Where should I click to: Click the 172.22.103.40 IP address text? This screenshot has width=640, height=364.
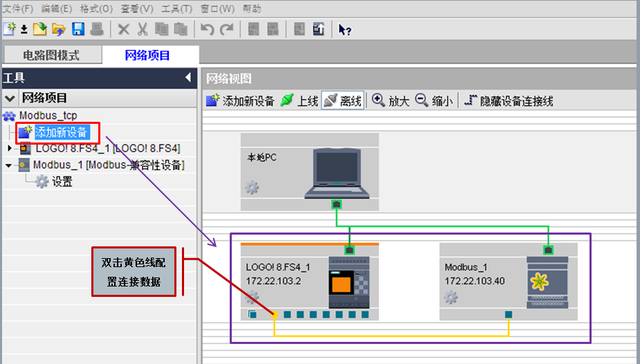coord(475,281)
